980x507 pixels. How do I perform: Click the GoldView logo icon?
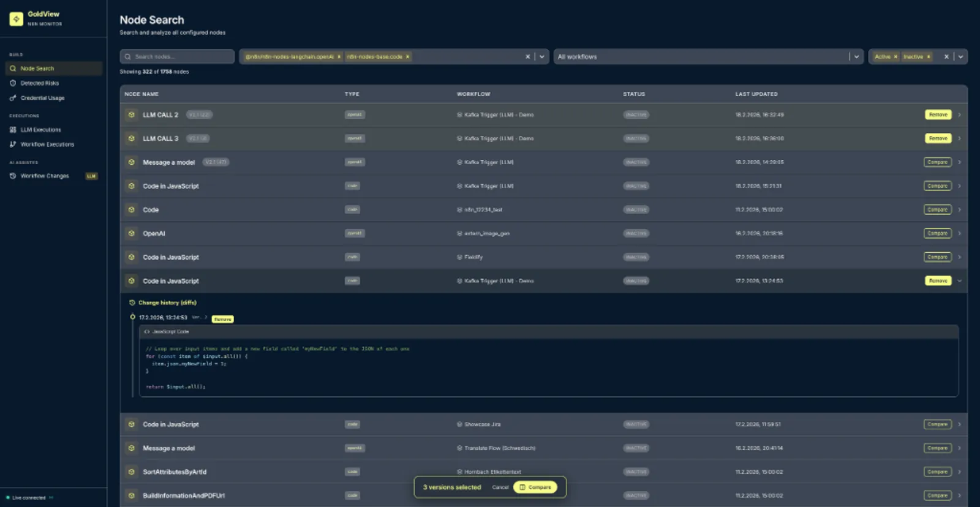pos(17,19)
